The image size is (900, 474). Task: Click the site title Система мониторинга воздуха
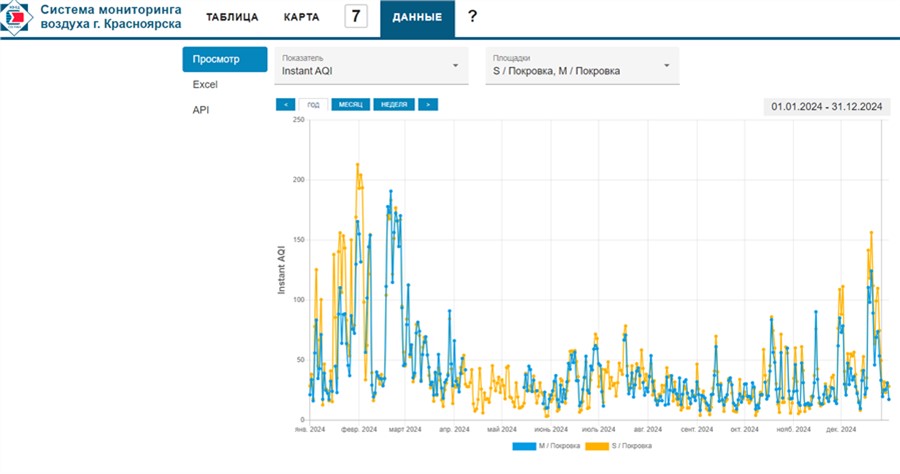110,17
